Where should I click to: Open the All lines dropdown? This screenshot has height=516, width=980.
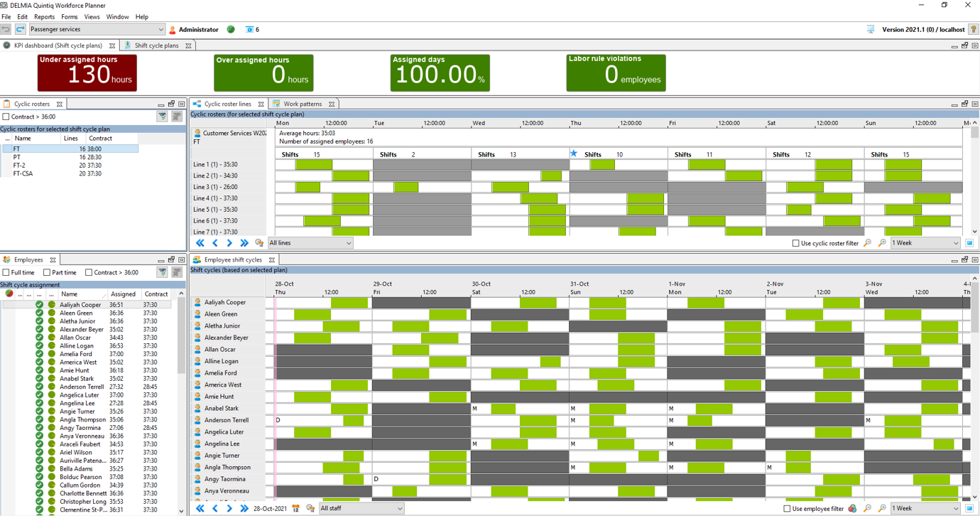click(x=310, y=242)
